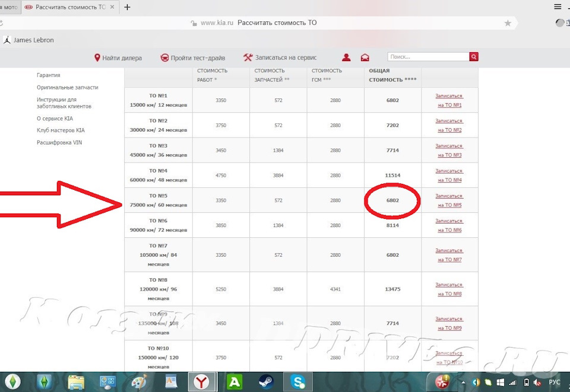Close the Рассчитать стоимость ТО tab
The image size is (570, 392).
(x=112, y=7)
